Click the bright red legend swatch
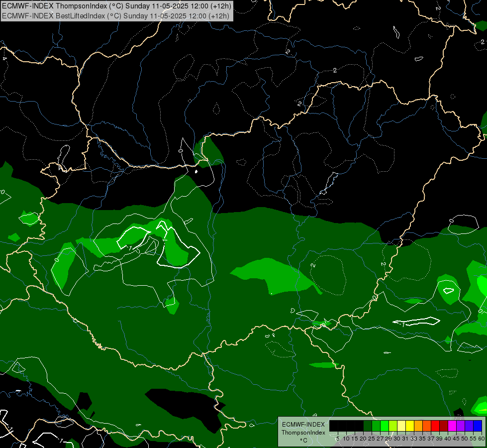 435,426
